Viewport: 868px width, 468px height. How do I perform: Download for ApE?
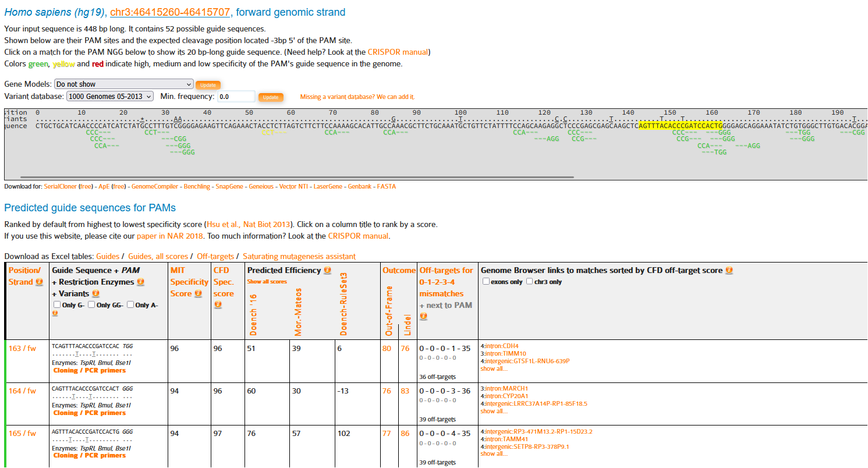103,186
